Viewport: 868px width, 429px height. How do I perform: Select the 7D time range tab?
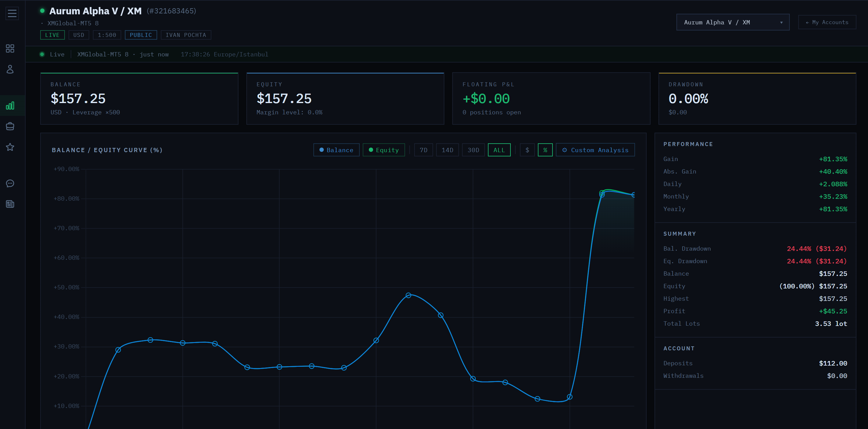tap(423, 150)
